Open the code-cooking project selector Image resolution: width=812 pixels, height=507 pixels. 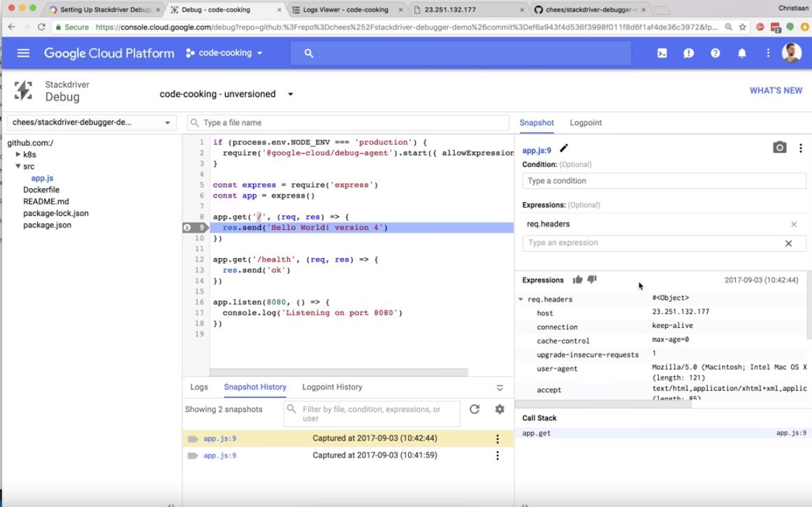point(224,53)
